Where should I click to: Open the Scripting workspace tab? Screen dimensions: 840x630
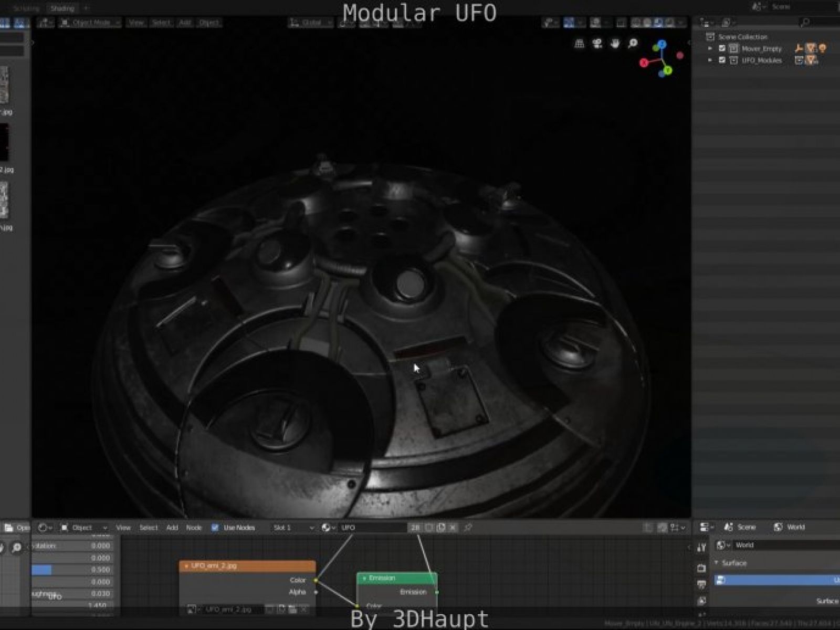coord(26,8)
